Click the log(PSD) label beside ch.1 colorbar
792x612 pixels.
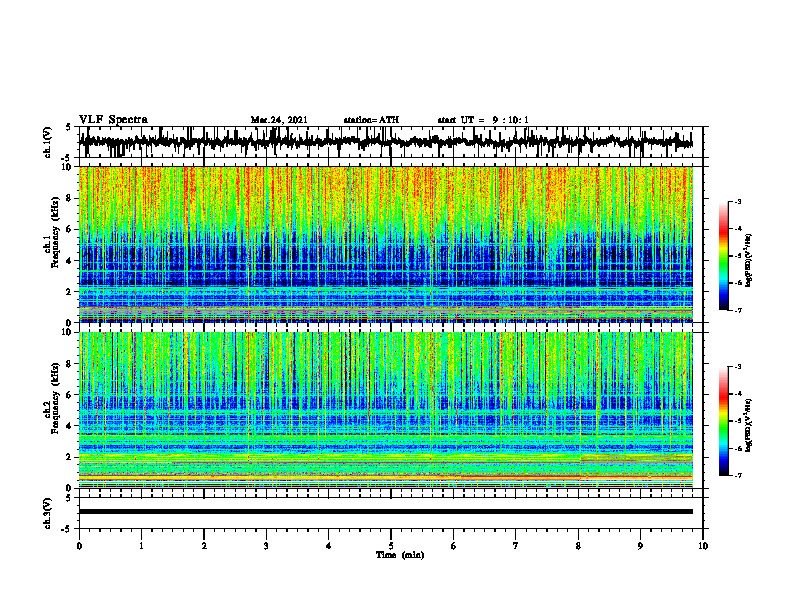[x=749, y=259]
